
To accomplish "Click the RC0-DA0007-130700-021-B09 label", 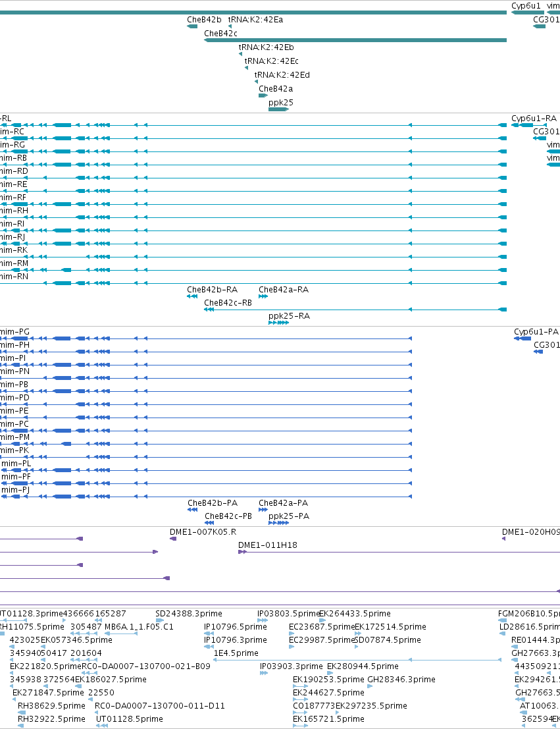I will 146,666.
